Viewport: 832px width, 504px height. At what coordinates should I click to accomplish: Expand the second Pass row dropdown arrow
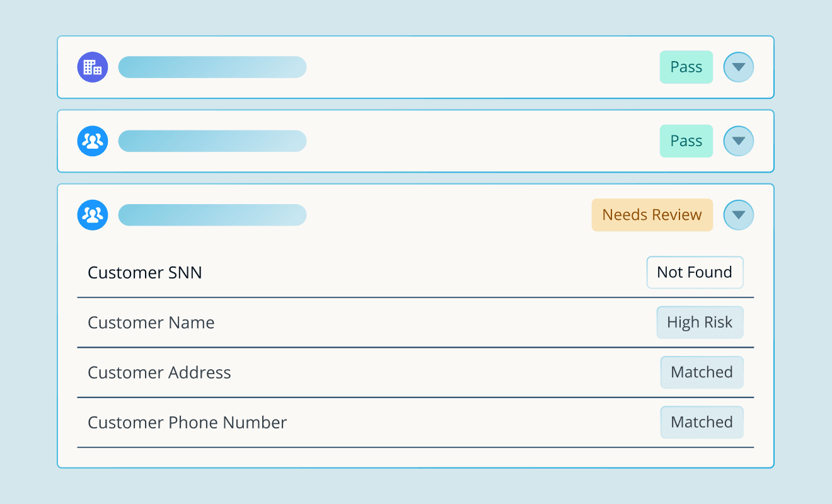738,141
